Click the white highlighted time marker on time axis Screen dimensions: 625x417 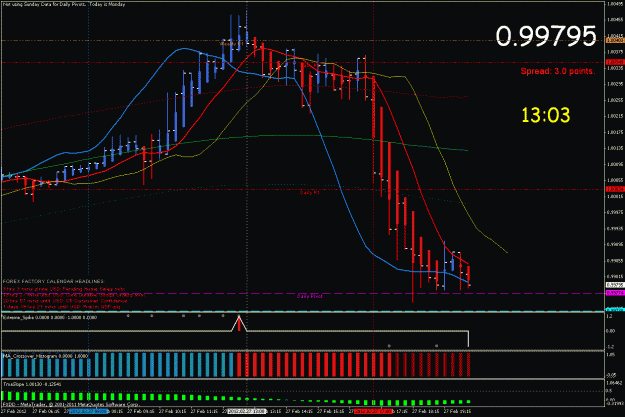coord(246,411)
